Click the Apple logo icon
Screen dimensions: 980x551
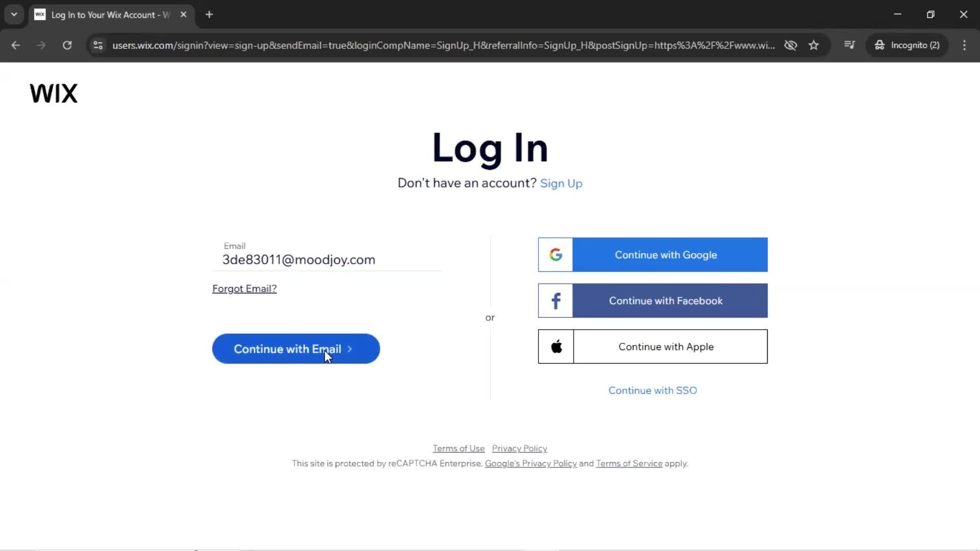[556, 346]
